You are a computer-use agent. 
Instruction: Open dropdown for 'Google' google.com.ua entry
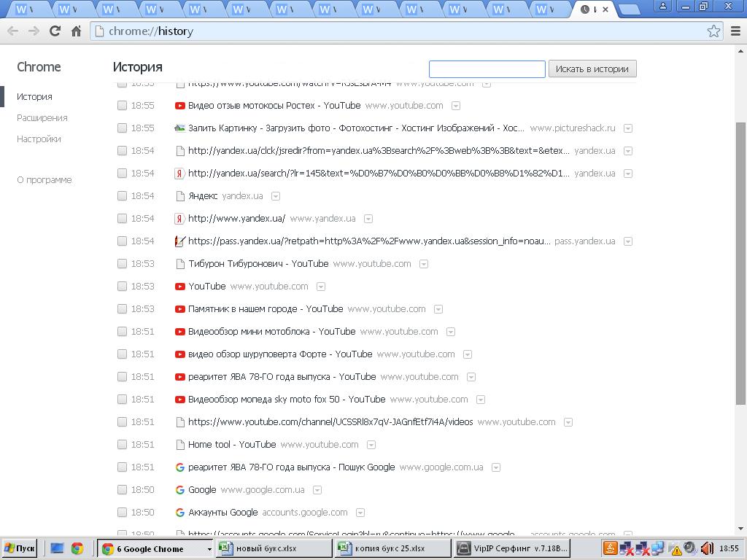(x=317, y=490)
